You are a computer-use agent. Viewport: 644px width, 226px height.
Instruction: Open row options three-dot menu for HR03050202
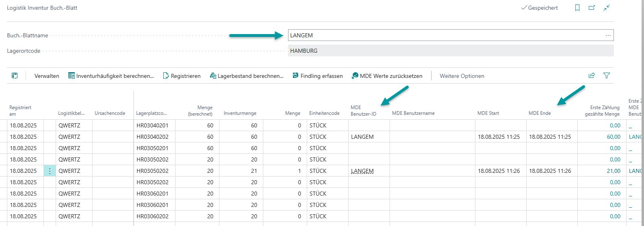click(x=50, y=171)
